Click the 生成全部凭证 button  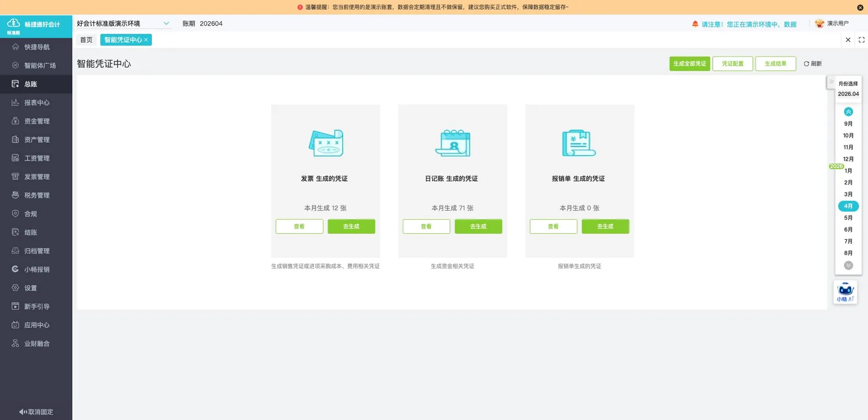690,63
